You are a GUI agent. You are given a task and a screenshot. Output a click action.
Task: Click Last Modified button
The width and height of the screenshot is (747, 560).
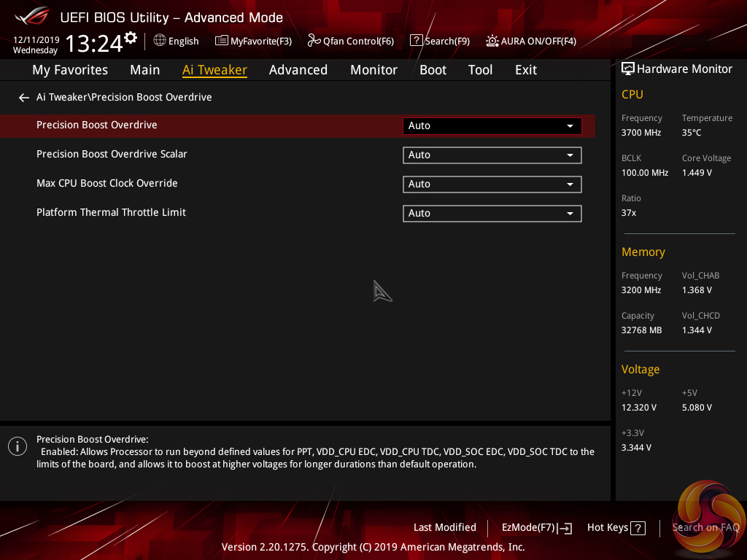(x=444, y=528)
